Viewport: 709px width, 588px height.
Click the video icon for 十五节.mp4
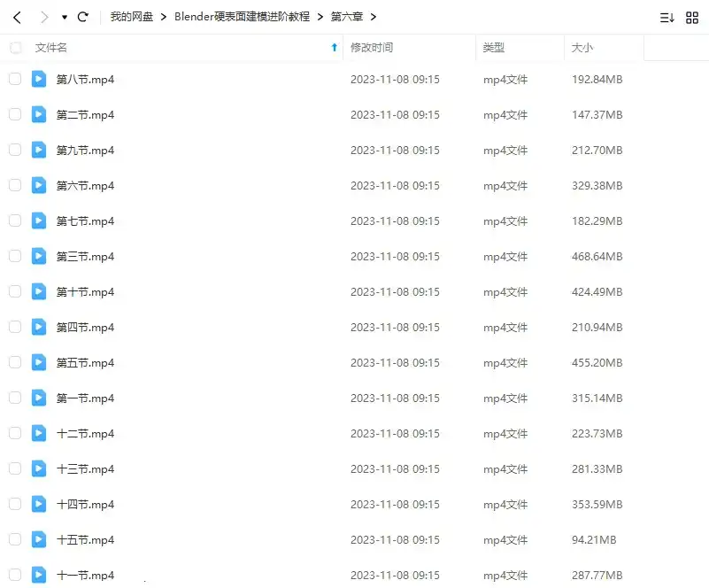(x=39, y=539)
